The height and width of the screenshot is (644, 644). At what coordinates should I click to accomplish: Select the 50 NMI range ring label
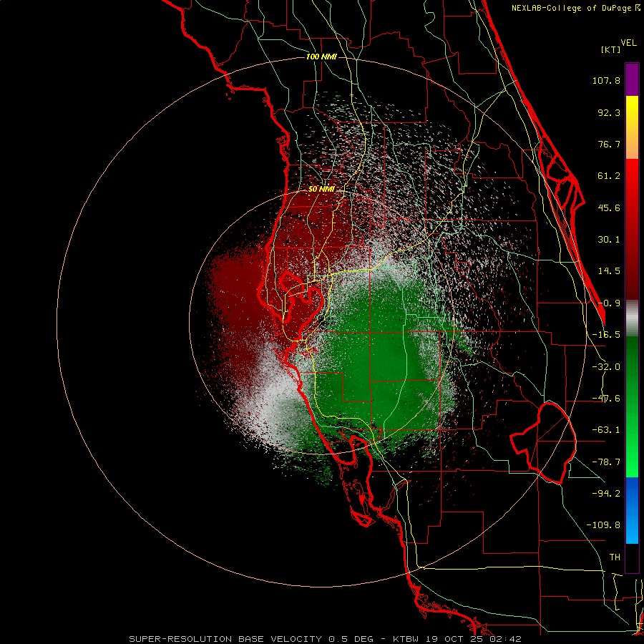321,189
